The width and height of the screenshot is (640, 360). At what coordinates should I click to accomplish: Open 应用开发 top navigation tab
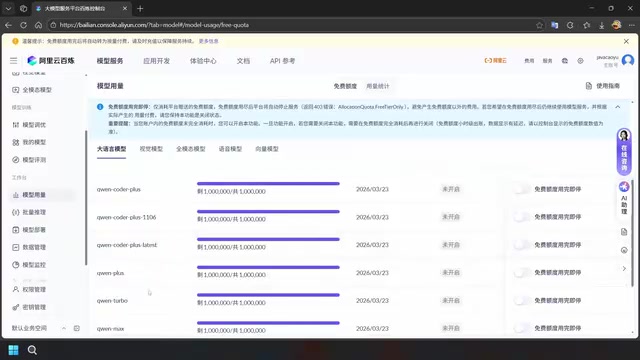coord(156,61)
